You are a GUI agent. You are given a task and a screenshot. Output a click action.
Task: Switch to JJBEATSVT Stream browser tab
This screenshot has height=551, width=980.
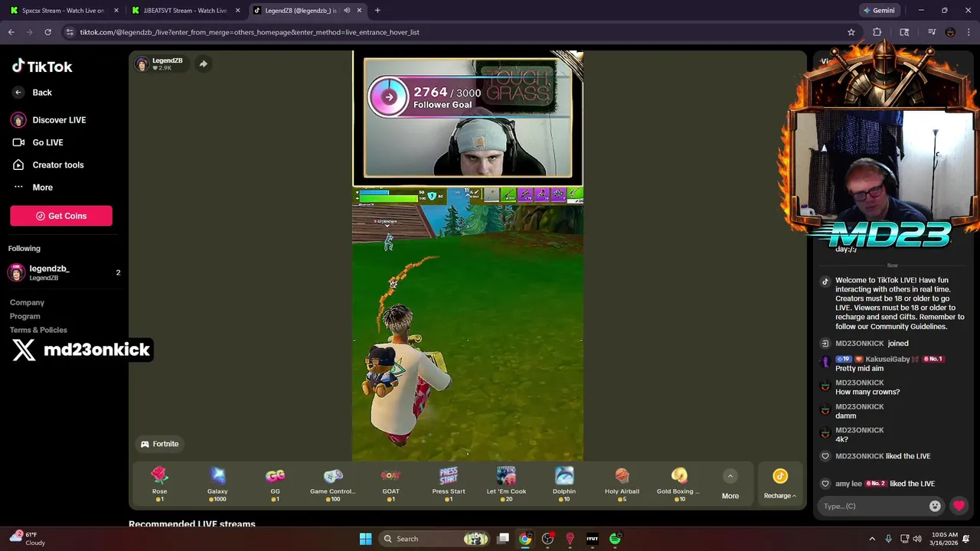185,11
